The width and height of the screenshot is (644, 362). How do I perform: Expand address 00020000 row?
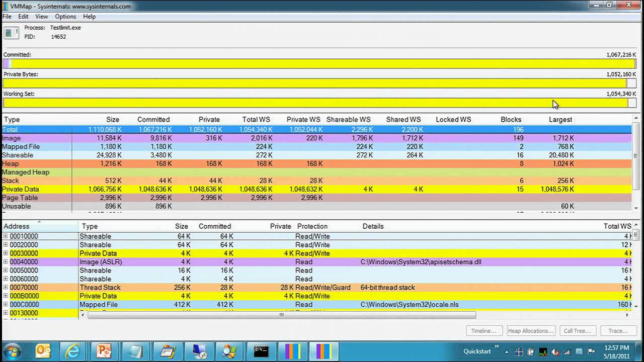pos(6,245)
